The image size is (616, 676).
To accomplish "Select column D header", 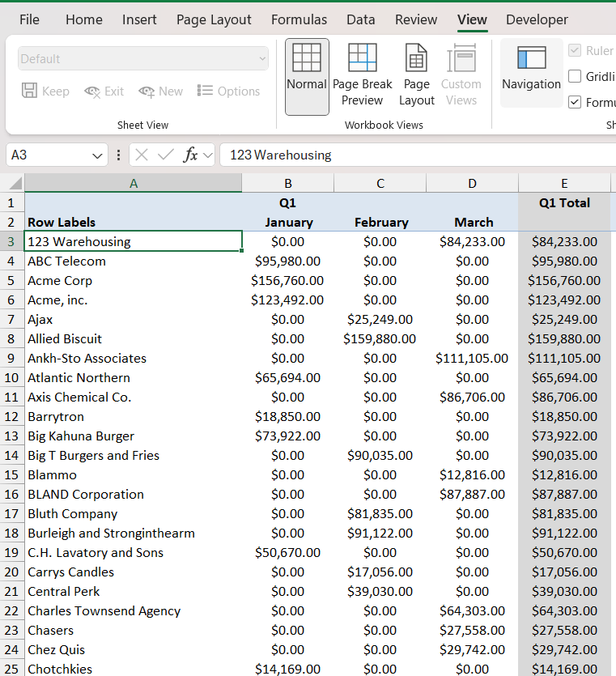I will 473,183.
